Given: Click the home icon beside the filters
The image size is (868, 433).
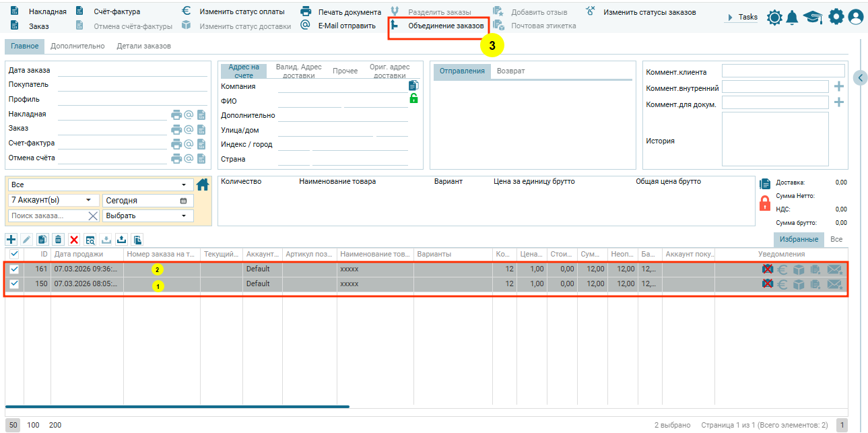Looking at the screenshot, I should pyautogui.click(x=202, y=185).
